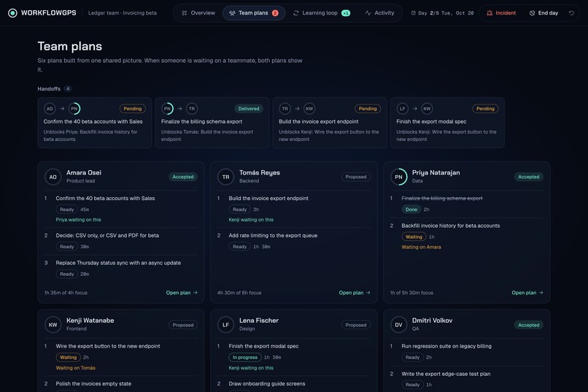
Task: Click the undo reset arrow icon
Action: click(x=571, y=13)
